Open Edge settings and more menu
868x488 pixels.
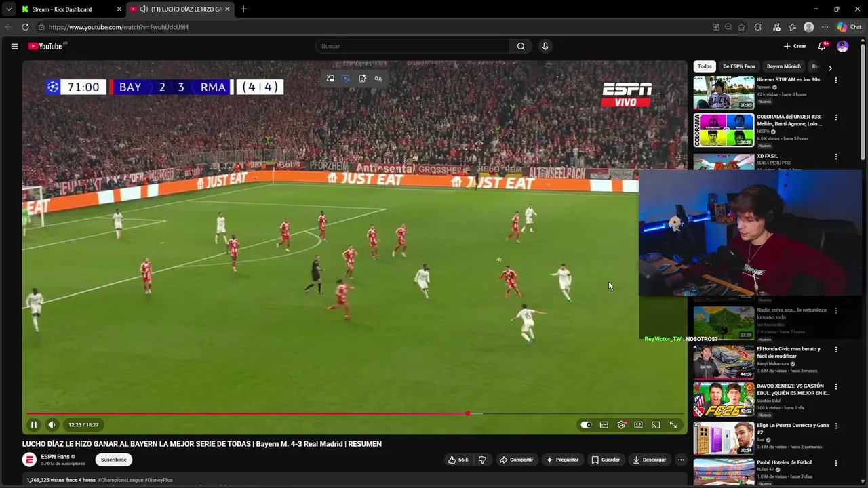pyautogui.click(x=825, y=27)
